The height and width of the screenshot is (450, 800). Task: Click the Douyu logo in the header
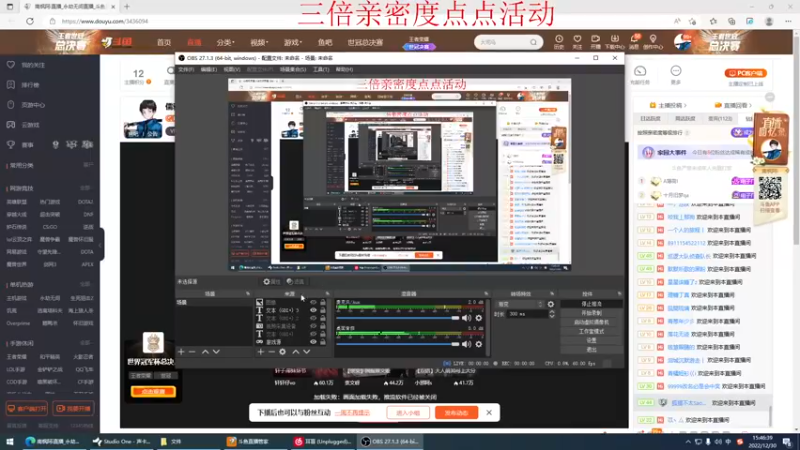point(116,42)
